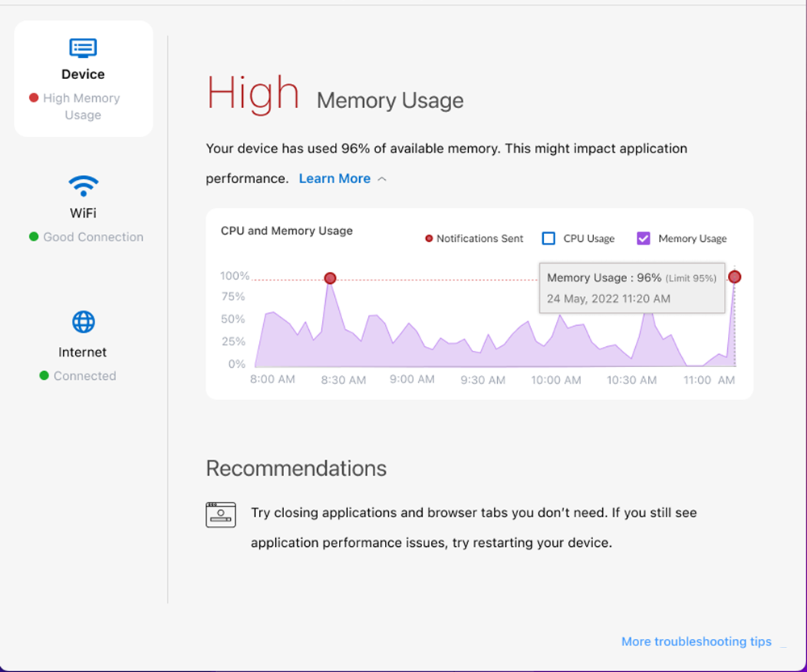Screen dimensions: 807x672
Task: Click the 10:00 AM time axis label
Action: click(x=556, y=379)
